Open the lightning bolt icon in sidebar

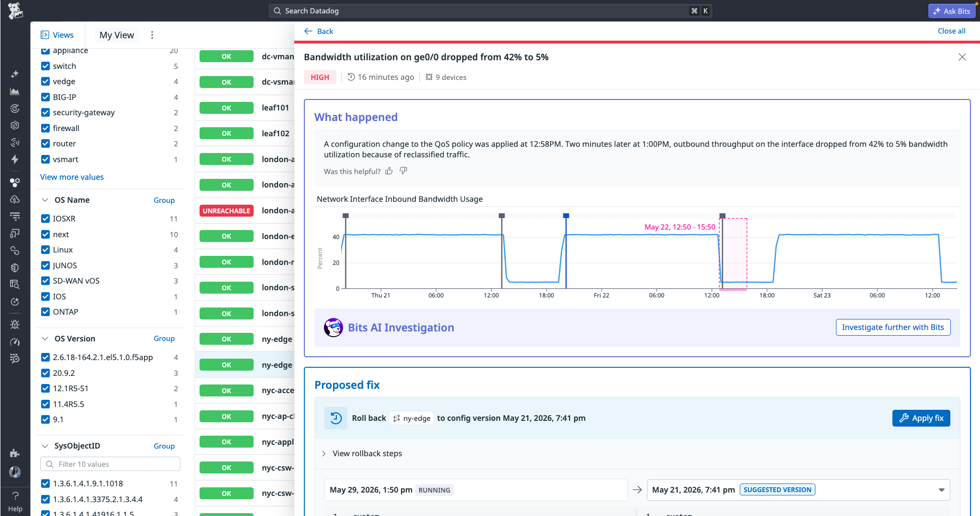click(15, 159)
